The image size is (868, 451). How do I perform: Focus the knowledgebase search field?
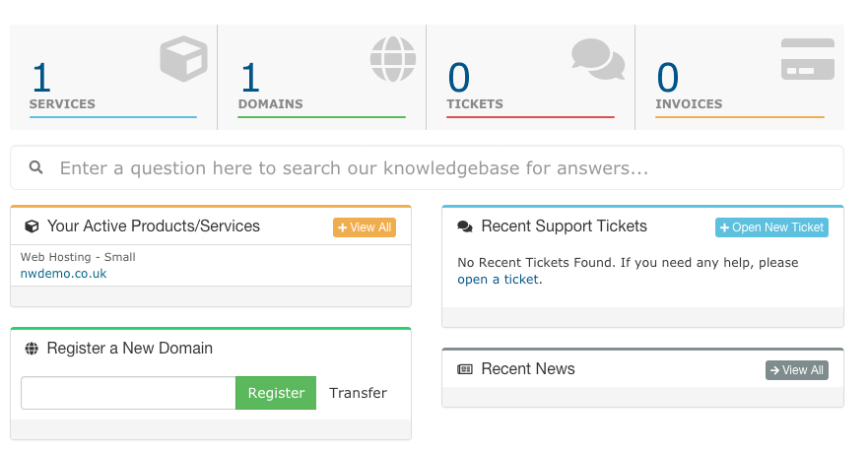pos(427,167)
